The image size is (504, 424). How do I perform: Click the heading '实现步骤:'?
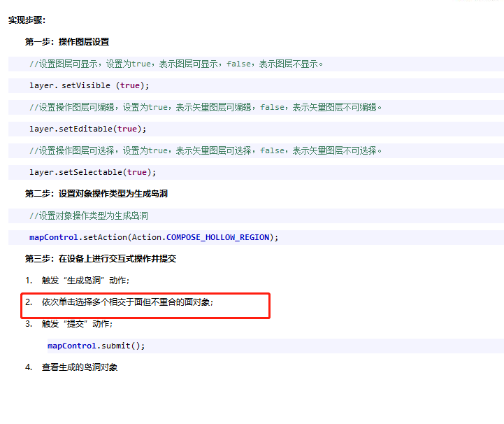tap(27, 20)
